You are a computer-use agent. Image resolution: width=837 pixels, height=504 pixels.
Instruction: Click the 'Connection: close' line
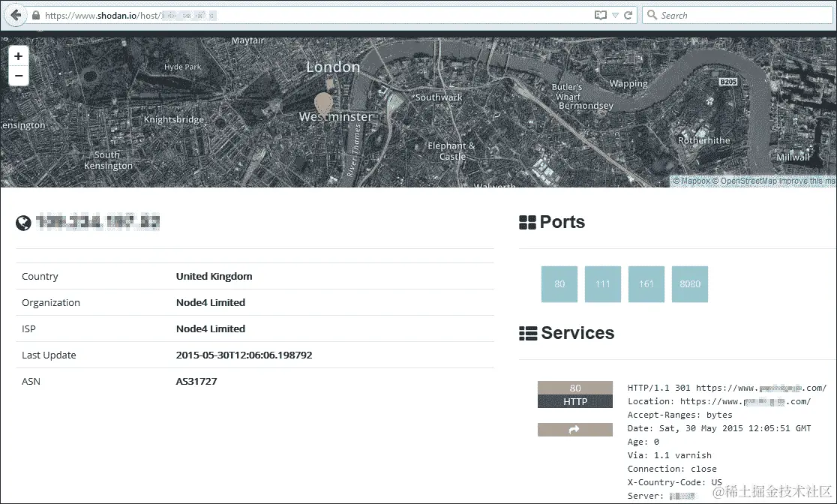click(x=672, y=469)
